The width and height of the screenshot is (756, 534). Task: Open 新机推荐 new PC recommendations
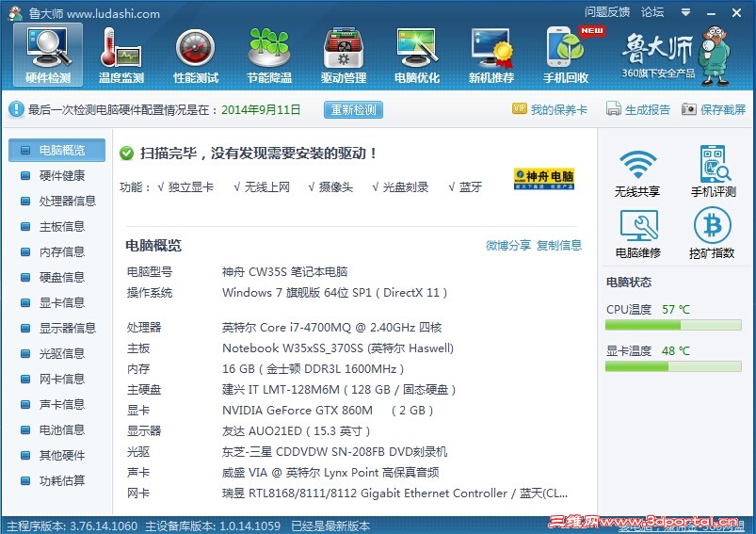coord(491,55)
